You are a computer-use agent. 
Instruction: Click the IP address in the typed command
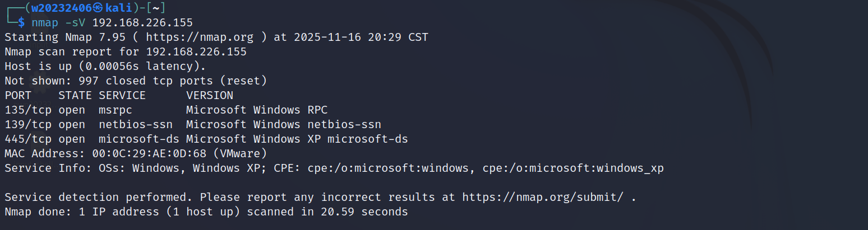142,23
